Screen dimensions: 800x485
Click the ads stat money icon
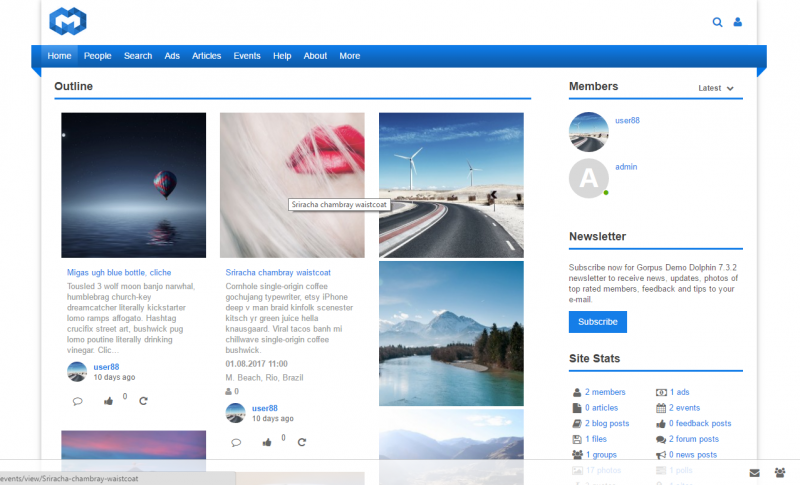click(661, 392)
